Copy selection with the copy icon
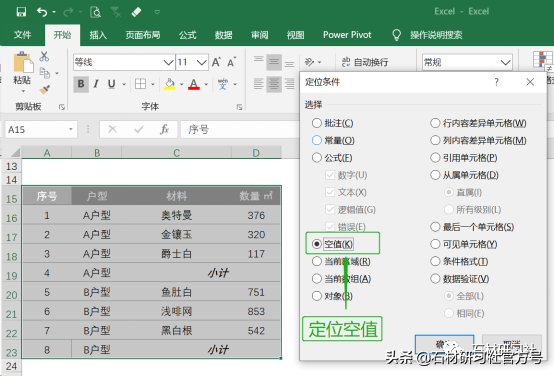This screenshot has height=376, width=554. click(45, 73)
